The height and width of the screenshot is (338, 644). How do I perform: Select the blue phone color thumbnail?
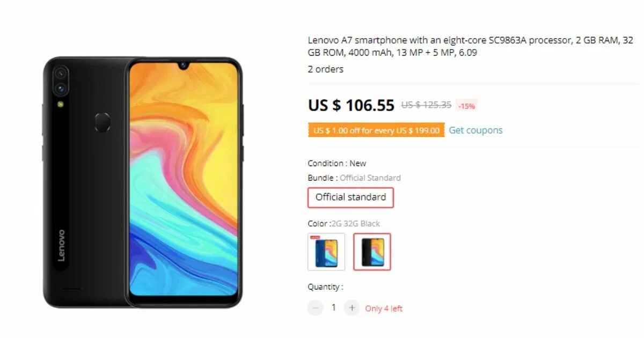(326, 252)
